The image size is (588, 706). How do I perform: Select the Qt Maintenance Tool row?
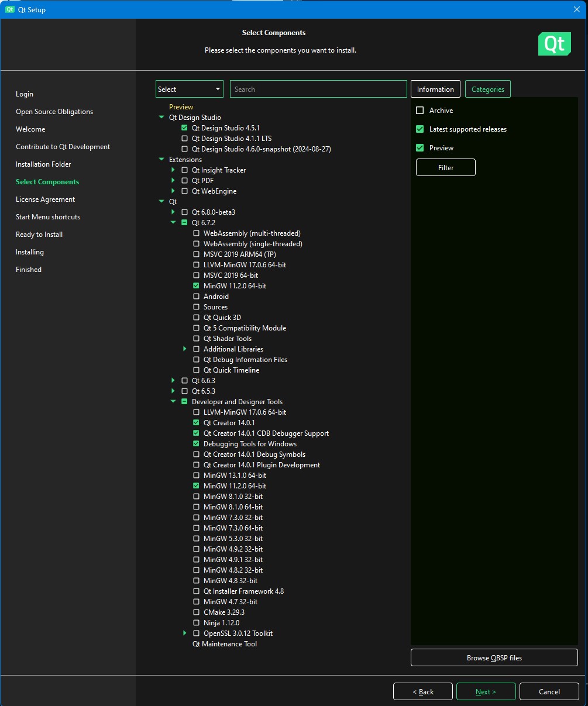point(225,644)
